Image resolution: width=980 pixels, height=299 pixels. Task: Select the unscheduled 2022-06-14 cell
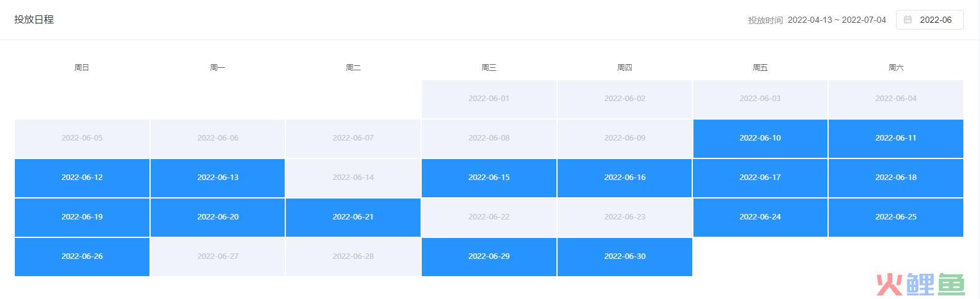353,178
